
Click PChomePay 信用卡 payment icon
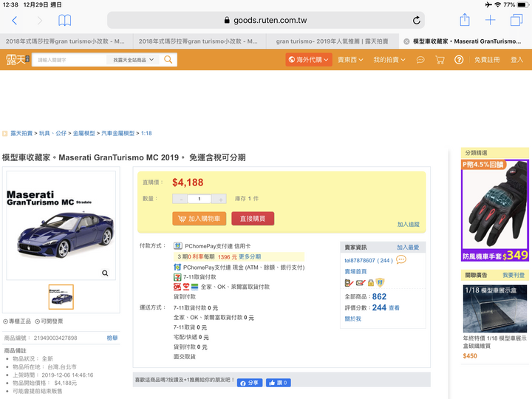[178, 245]
